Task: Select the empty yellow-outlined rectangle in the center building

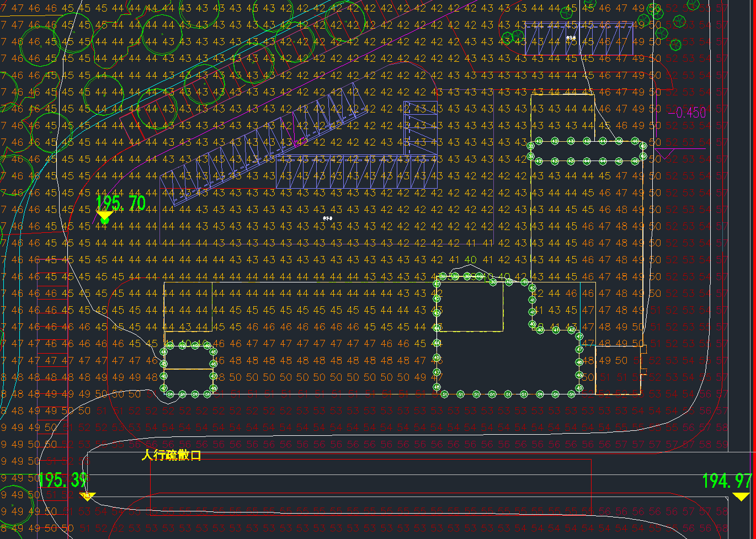Action: (471, 307)
